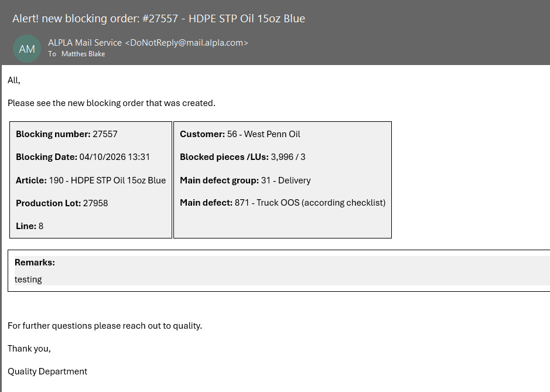Click the 'testing' remarks text
This screenshot has width=550, height=392.
28,279
